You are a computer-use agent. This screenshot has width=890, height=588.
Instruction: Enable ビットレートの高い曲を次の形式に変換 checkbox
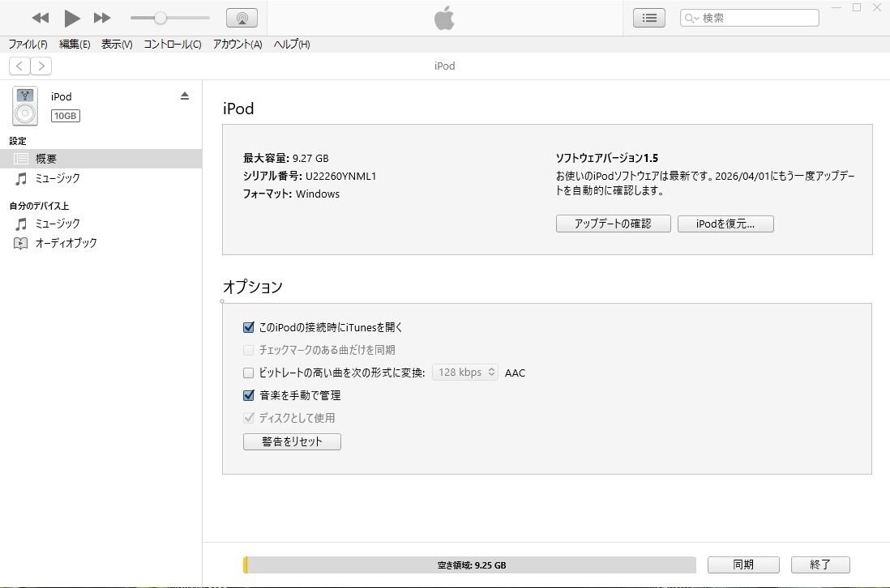click(249, 373)
